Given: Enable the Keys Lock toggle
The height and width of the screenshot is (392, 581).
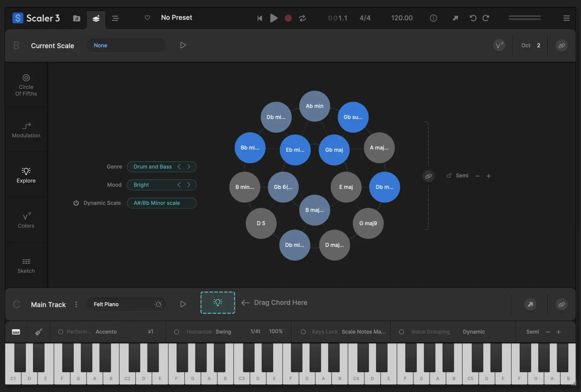Looking at the screenshot, I should pos(303,332).
